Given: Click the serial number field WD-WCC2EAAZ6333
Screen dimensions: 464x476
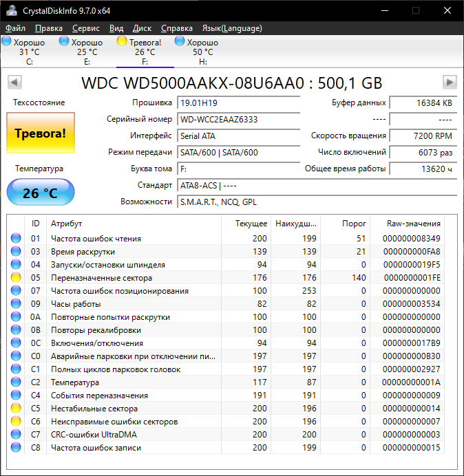Looking at the screenshot, I should click(238, 119).
